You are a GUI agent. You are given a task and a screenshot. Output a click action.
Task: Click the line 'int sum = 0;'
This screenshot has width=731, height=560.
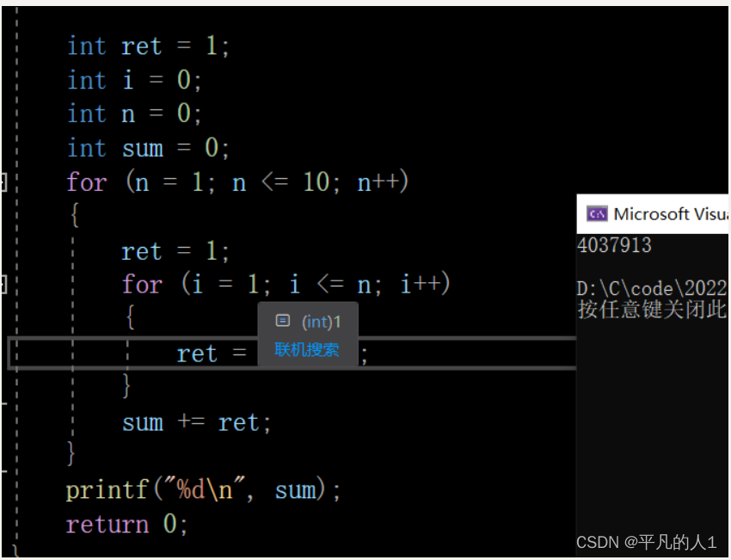click(x=148, y=148)
